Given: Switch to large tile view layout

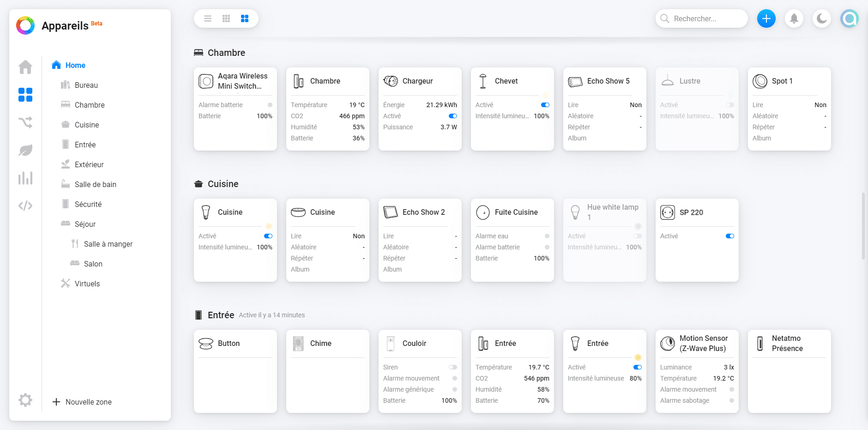Looking at the screenshot, I should (245, 18).
